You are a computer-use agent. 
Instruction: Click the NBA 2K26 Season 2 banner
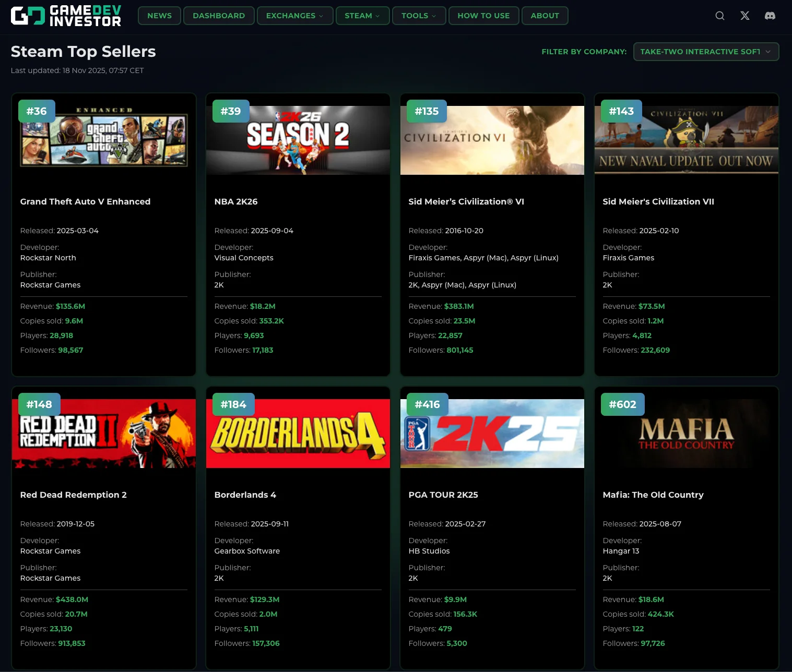tap(298, 140)
